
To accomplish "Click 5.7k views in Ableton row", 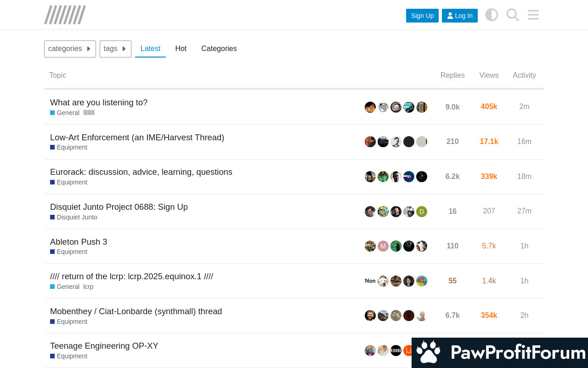I will click(x=489, y=246).
